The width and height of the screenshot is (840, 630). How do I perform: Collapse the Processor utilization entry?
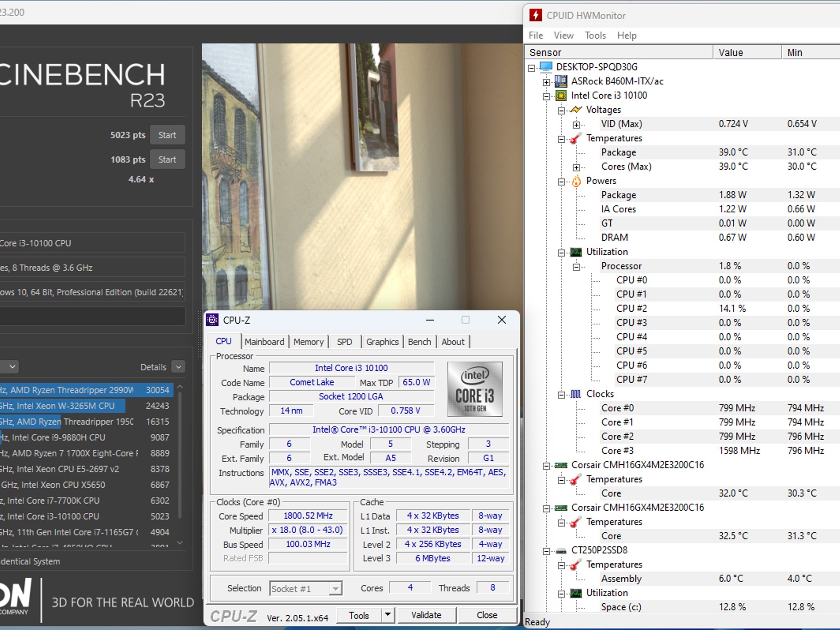(576, 267)
